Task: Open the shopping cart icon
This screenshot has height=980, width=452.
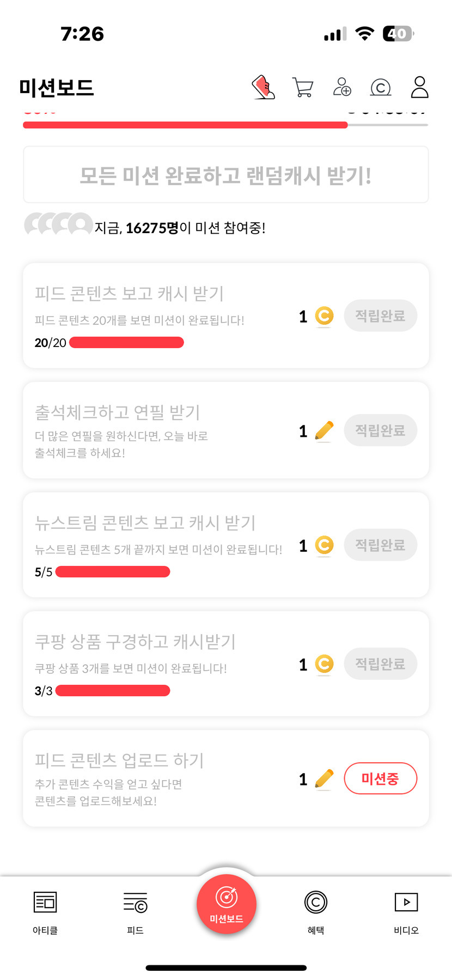Action: point(303,87)
